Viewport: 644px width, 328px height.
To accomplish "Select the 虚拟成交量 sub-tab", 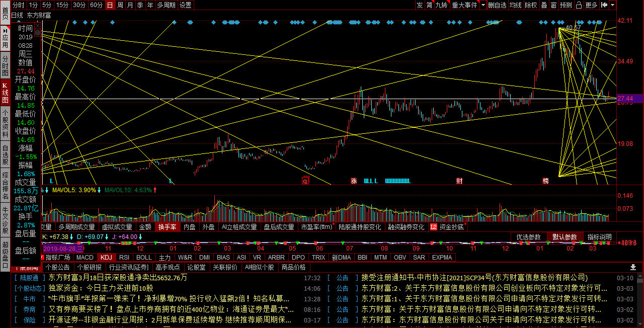I will [x=117, y=227].
